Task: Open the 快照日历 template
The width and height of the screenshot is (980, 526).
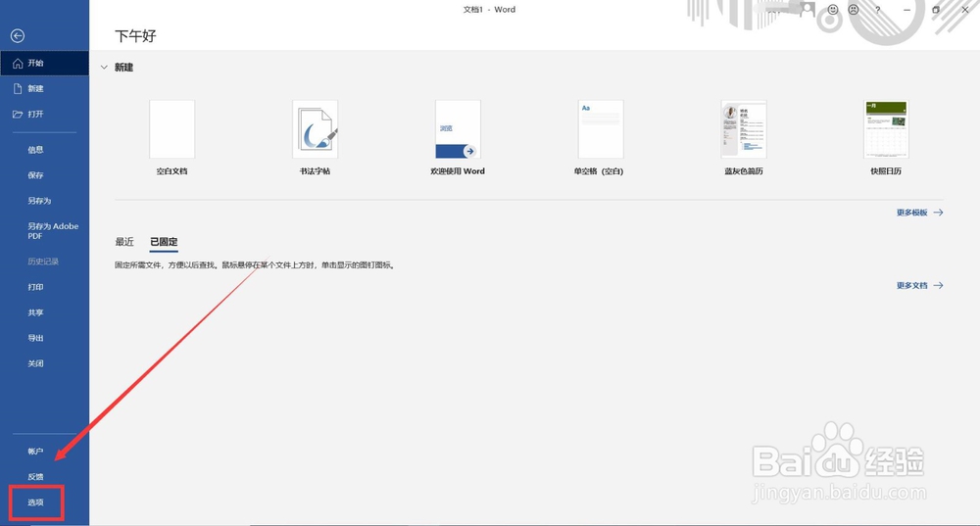Action: coord(886,137)
